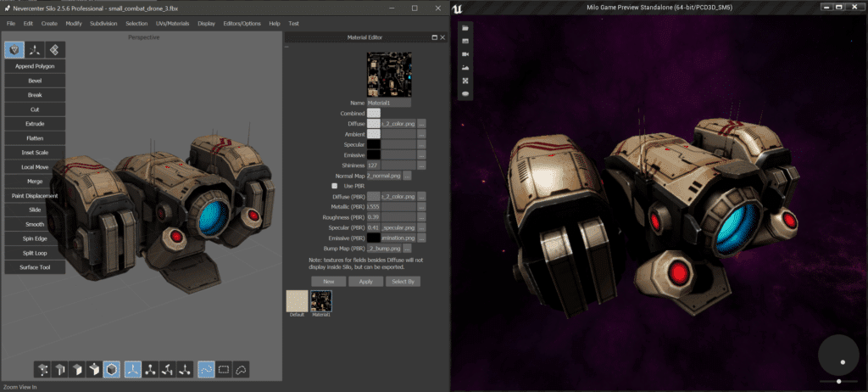The image size is (868, 392).
Task: Switch to object selection mode icon
Action: point(113,369)
